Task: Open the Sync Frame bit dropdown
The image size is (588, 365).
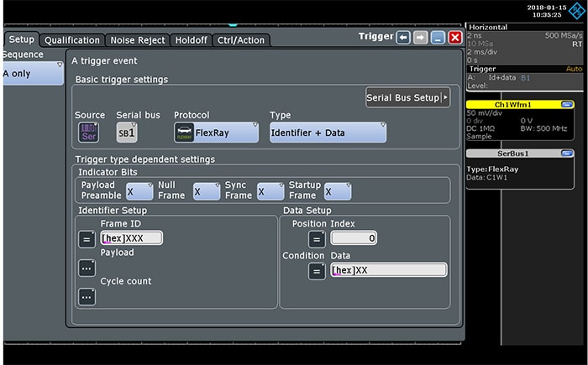Action: click(270, 191)
